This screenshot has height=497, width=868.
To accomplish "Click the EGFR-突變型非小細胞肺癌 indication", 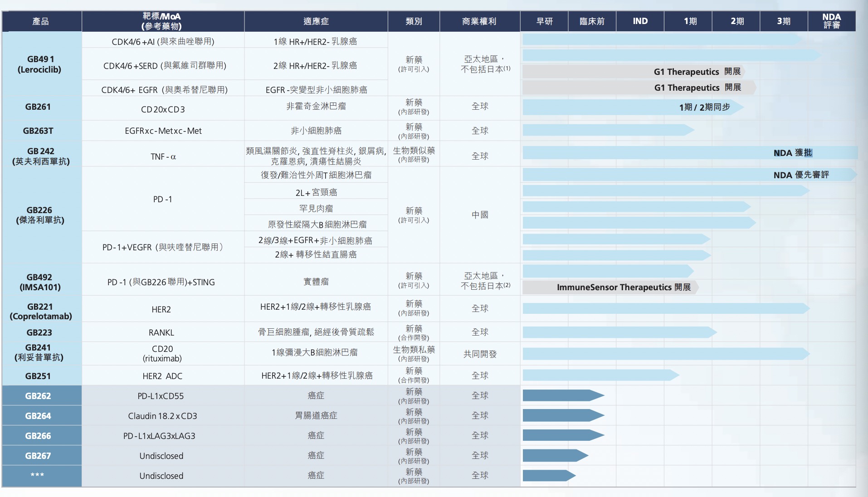I will (317, 90).
